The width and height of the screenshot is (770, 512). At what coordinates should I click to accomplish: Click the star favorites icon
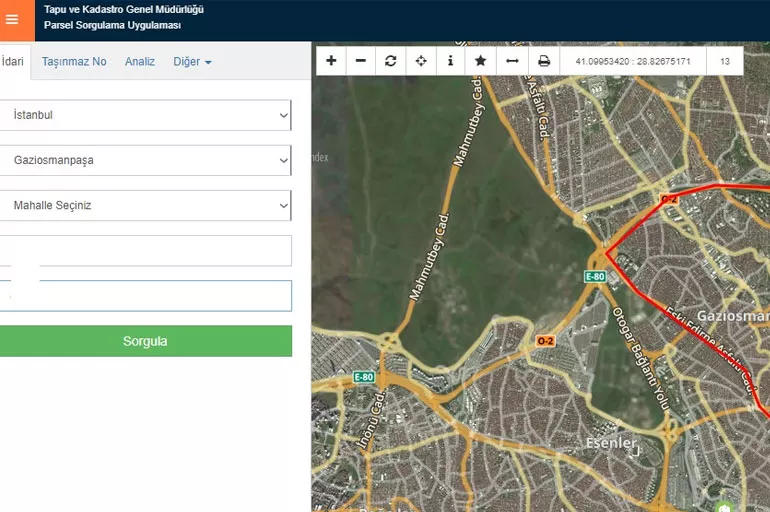480,61
